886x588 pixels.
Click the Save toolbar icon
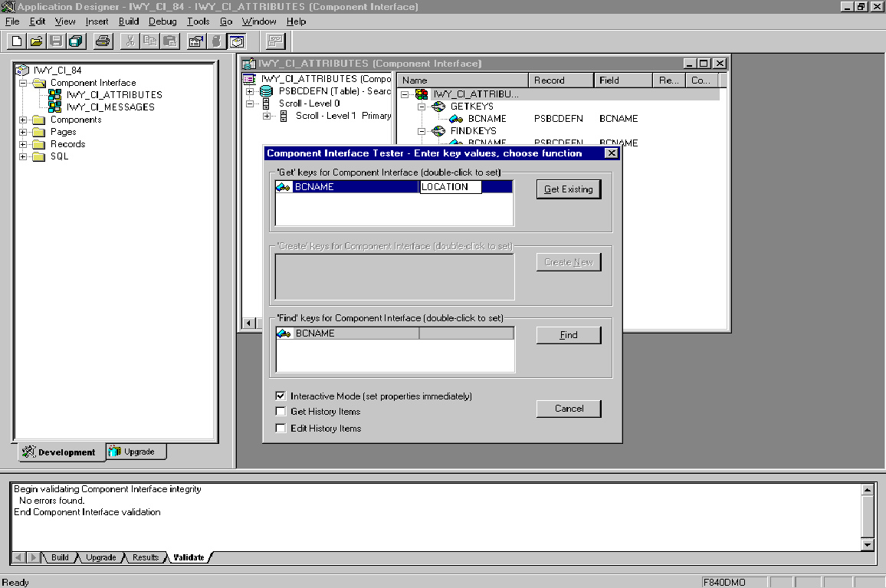55,41
